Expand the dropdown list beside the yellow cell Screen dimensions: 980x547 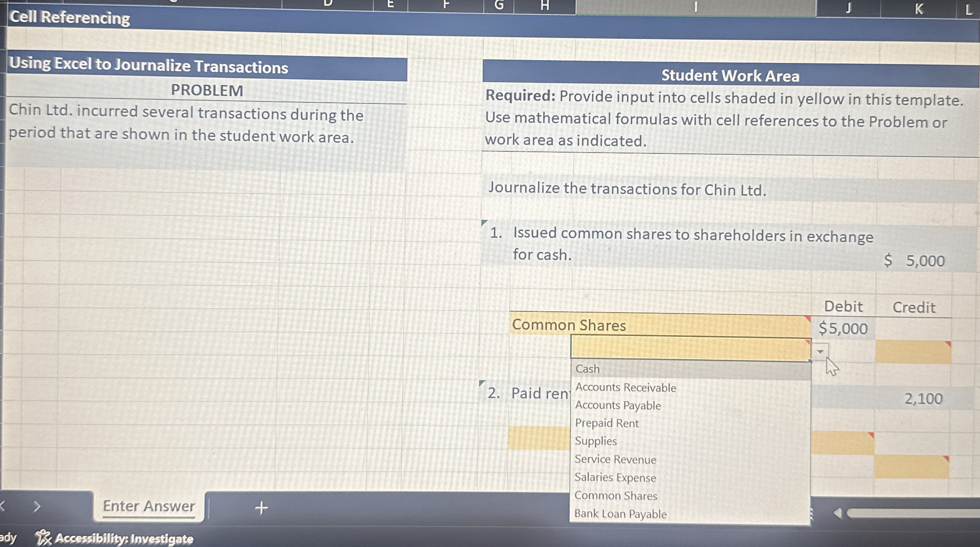click(x=821, y=351)
